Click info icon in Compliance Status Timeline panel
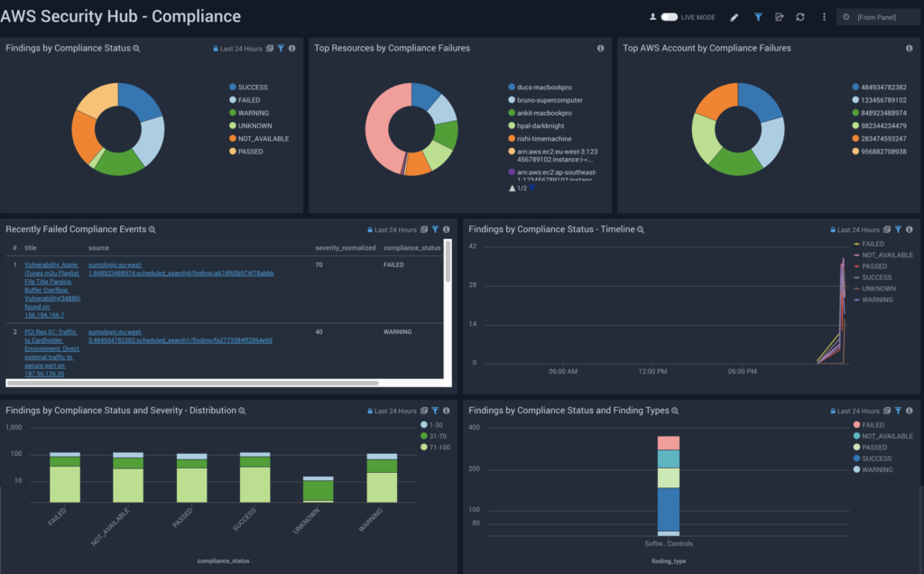924x574 pixels. click(x=910, y=230)
